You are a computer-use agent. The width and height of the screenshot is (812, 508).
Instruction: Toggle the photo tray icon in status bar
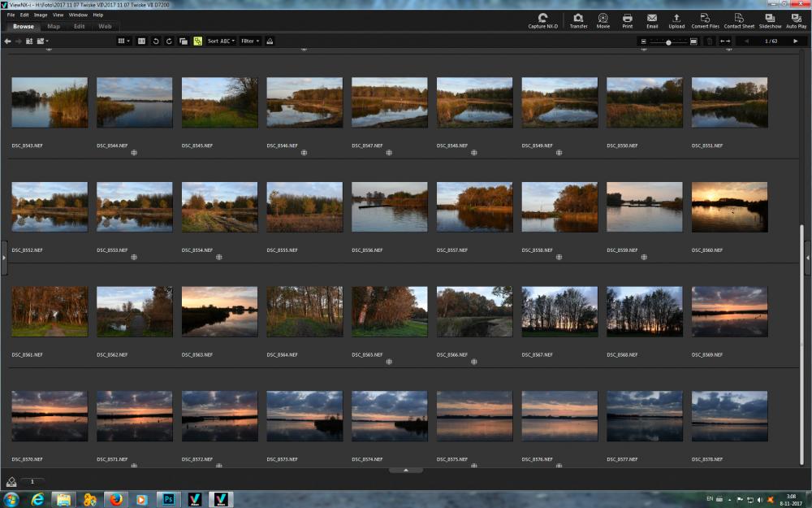coord(11,481)
